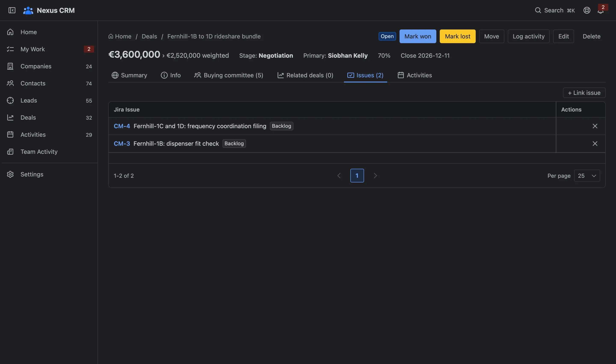The image size is (616, 364).
Task: Go to previous page arrow
Action: [339, 176]
